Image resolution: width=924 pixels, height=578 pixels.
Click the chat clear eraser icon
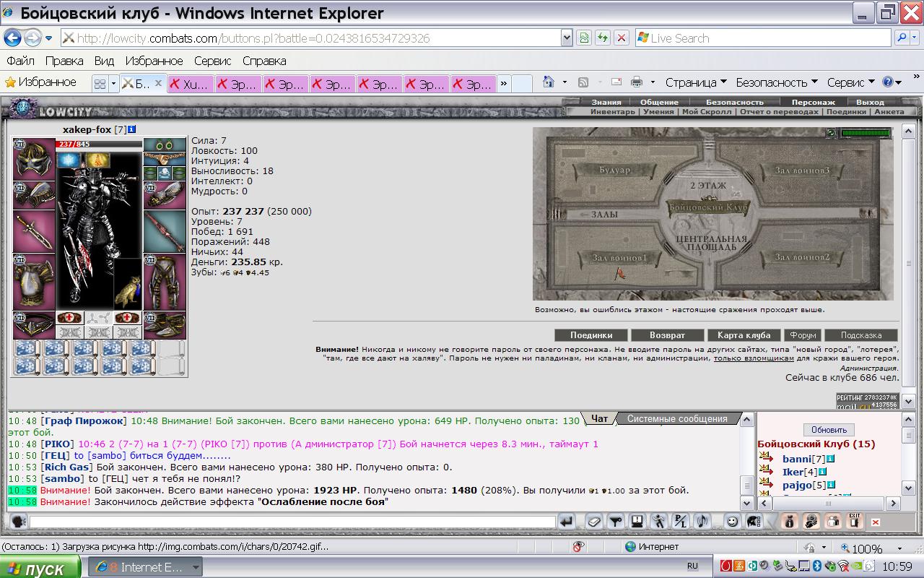pyautogui.click(x=593, y=521)
